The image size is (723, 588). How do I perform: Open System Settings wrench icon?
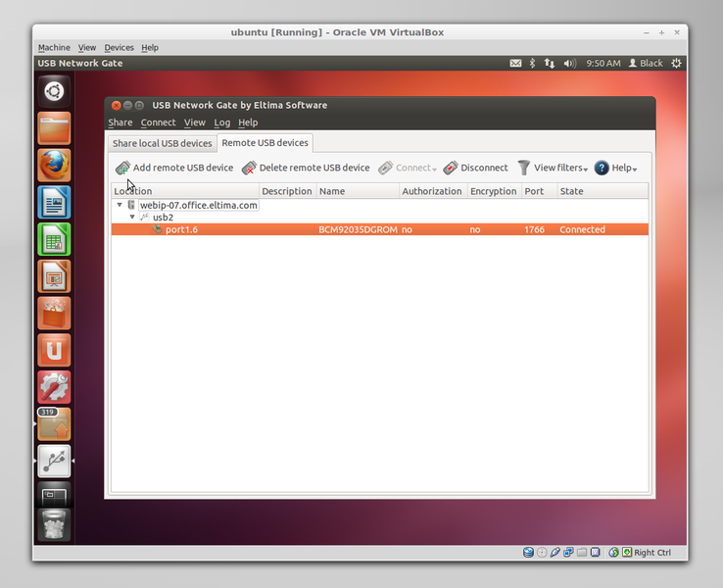click(55, 387)
